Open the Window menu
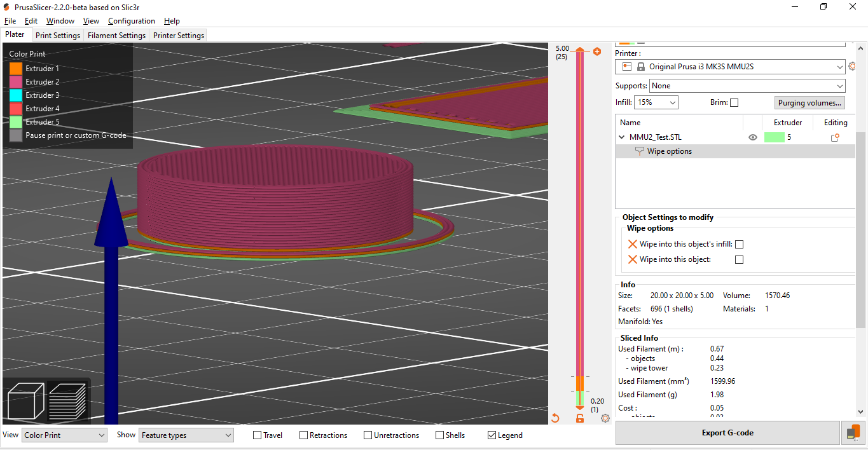The width and height of the screenshot is (868, 450). pos(60,21)
